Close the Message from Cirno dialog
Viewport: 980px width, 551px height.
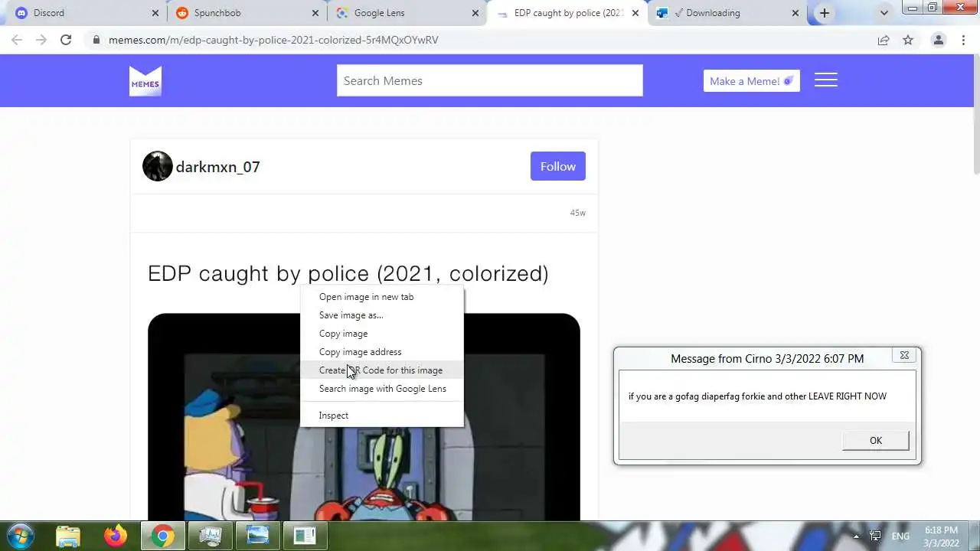904,355
